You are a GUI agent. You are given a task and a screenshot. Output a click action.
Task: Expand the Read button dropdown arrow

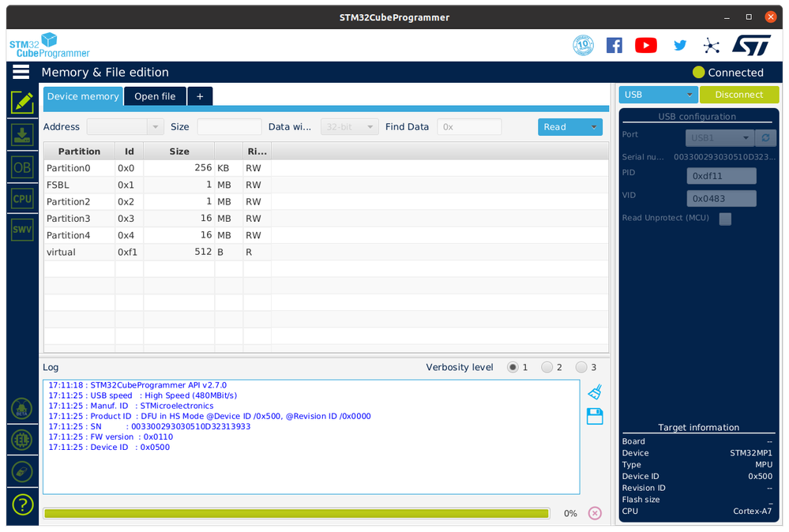click(x=594, y=127)
